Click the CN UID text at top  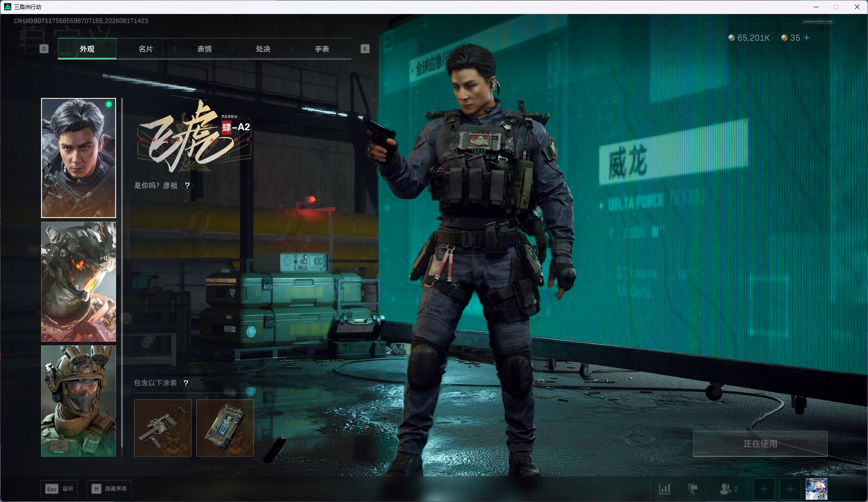pos(81,21)
